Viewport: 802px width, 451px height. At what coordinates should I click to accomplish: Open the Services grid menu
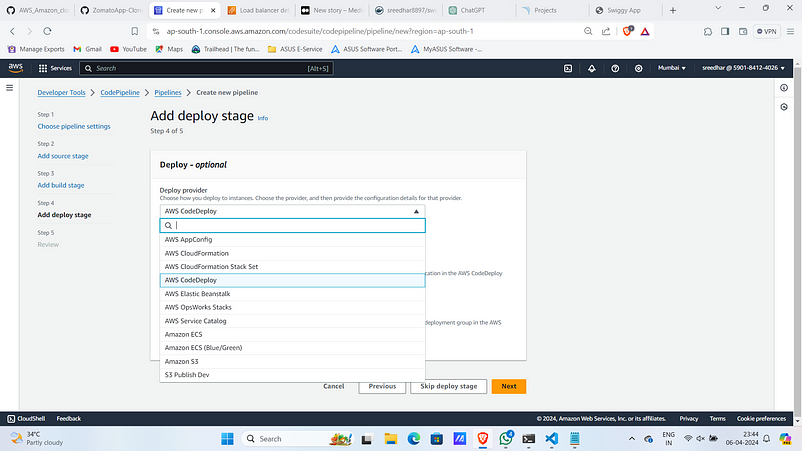[x=55, y=68]
